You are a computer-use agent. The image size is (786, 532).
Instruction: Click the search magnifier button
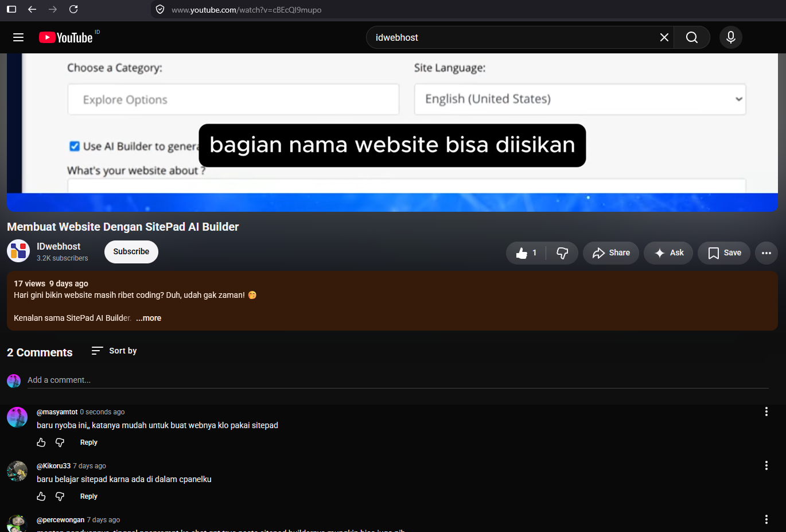692,37
